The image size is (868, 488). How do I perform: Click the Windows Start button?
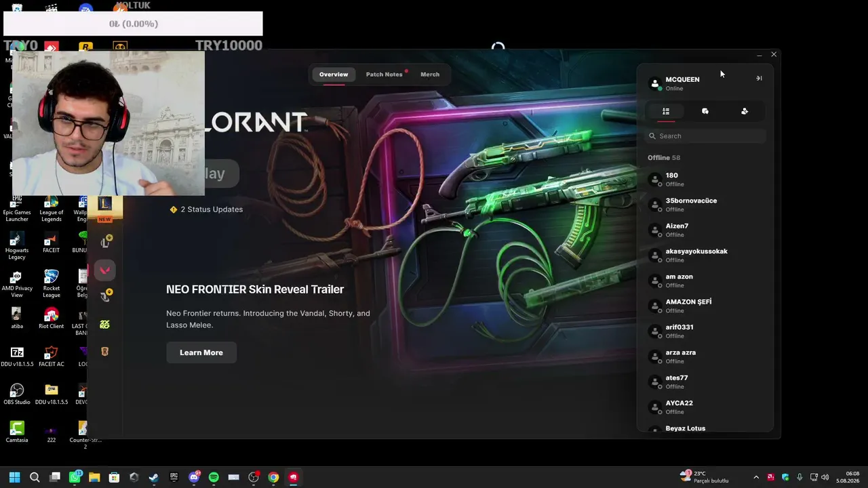14,477
